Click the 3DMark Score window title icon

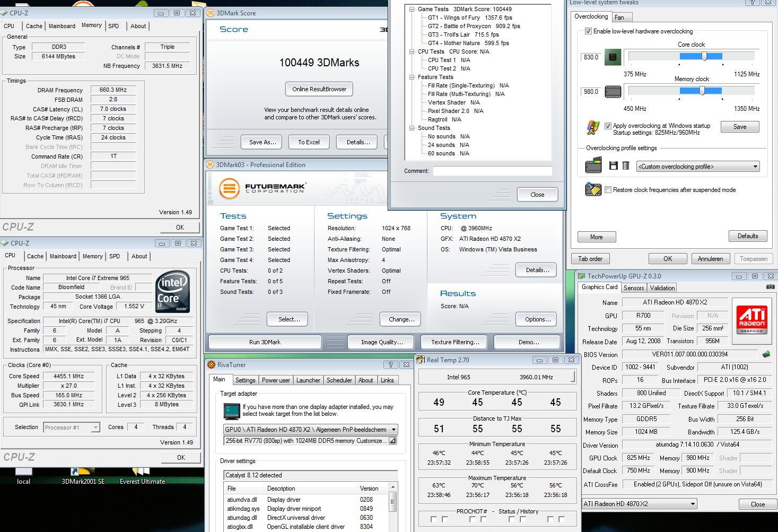pos(211,13)
